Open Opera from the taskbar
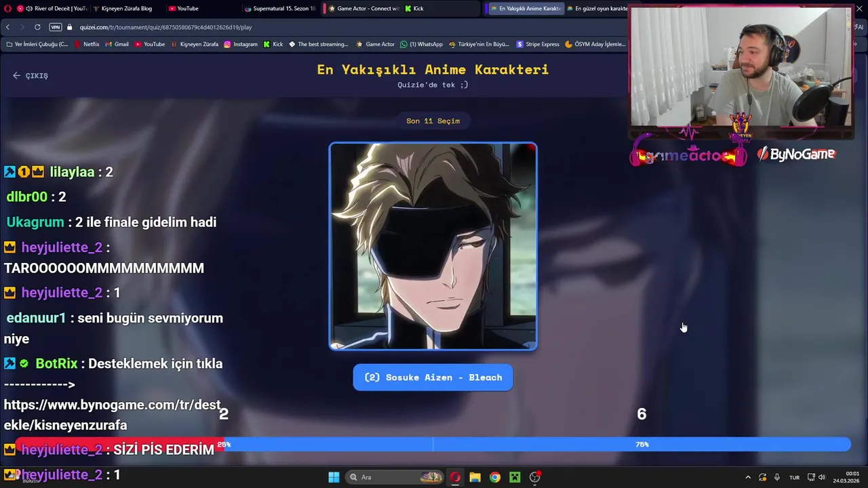This screenshot has height=488, width=868. [455, 477]
